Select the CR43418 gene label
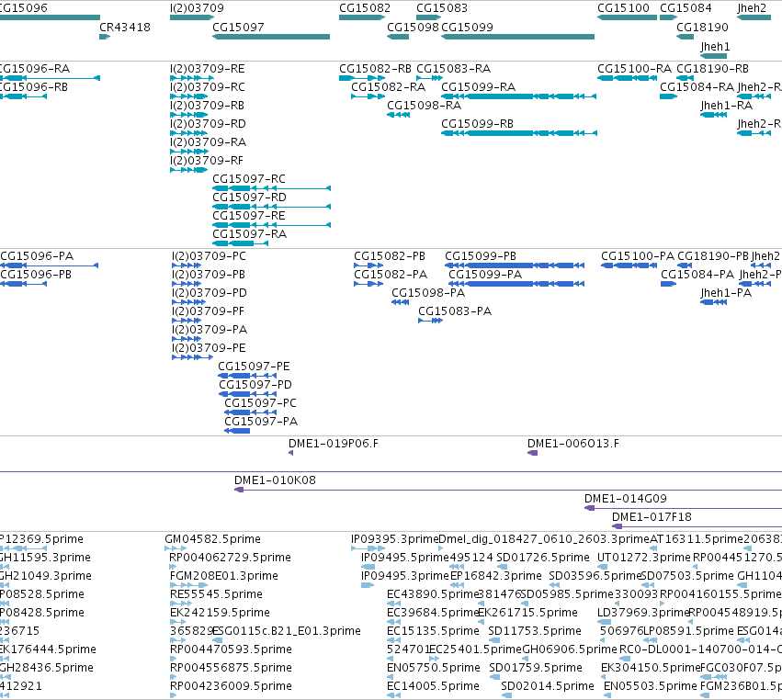The width and height of the screenshot is (782, 700). 125,28
